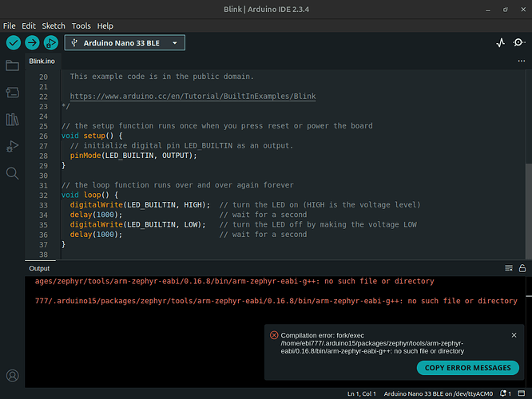
Task: Click the editor vertical scrollbar
Action: coord(528,211)
